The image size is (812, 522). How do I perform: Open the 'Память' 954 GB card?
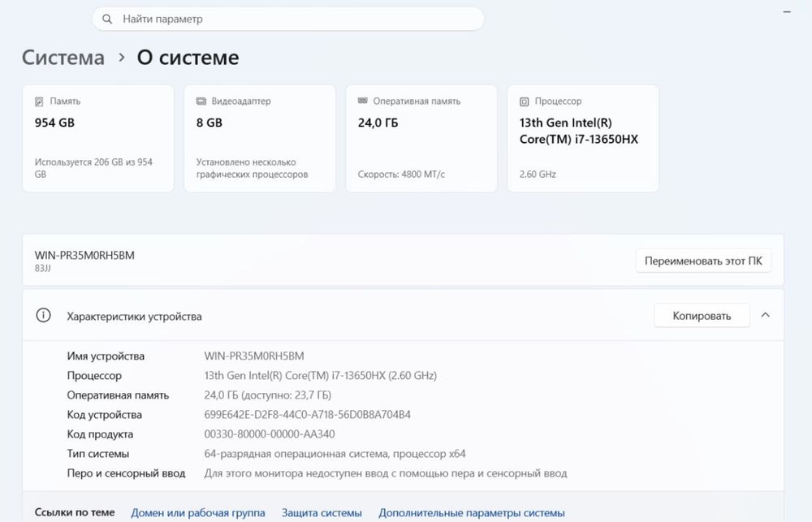(x=98, y=138)
